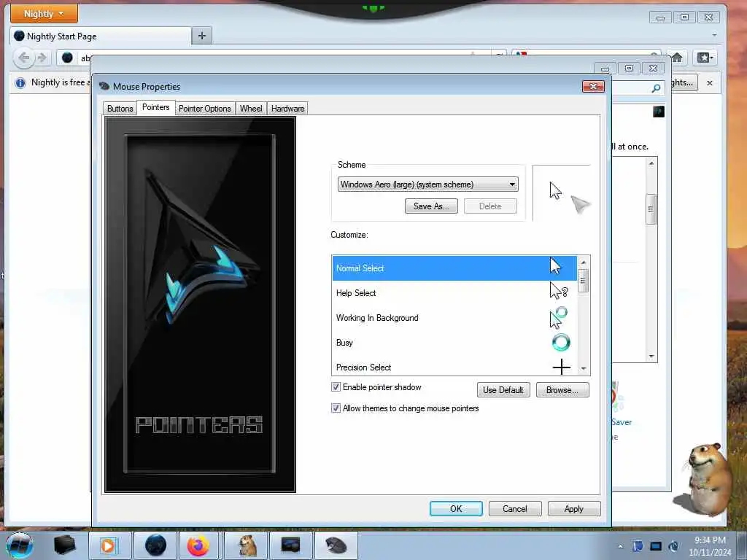Select the mouse properties taskbar icon

336,545
